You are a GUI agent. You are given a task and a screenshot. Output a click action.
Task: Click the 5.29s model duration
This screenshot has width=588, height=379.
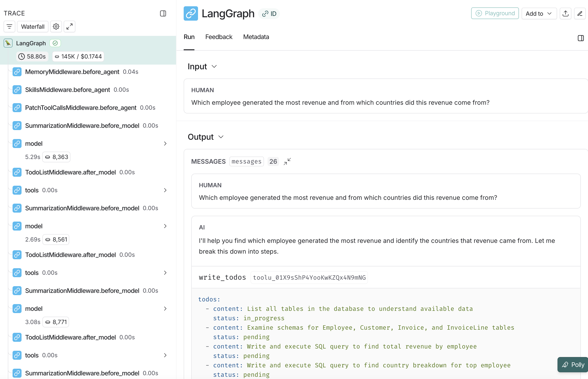coord(33,157)
